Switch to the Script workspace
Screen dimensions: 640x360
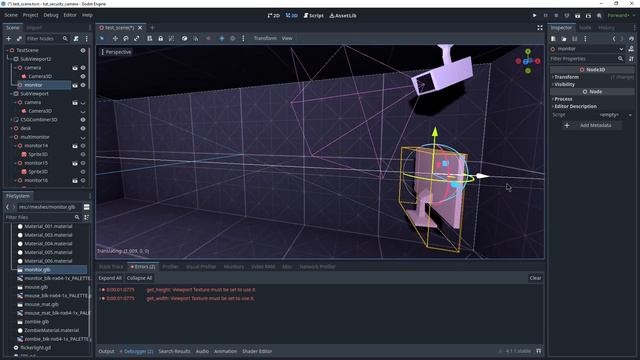(x=313, y=16)
